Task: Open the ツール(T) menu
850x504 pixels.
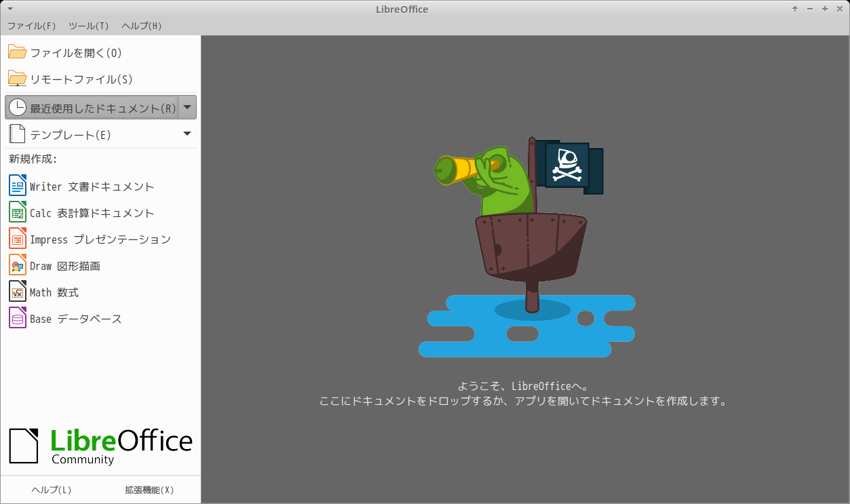Action: (x=89, y=26)
